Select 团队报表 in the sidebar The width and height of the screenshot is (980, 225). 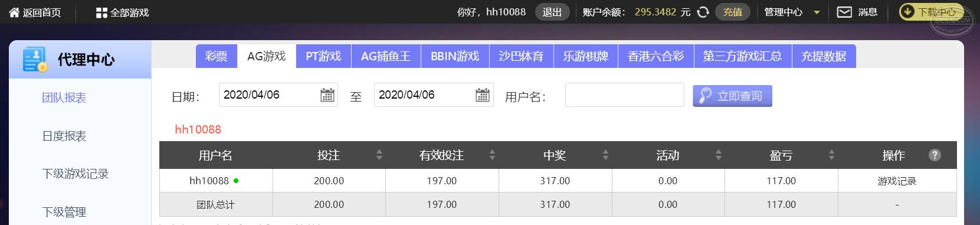click(64, 97)
